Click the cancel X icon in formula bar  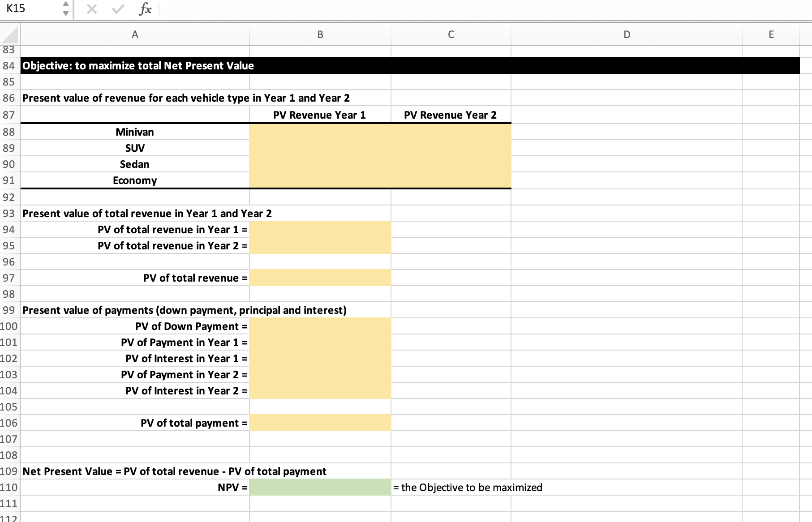point(92,9)
